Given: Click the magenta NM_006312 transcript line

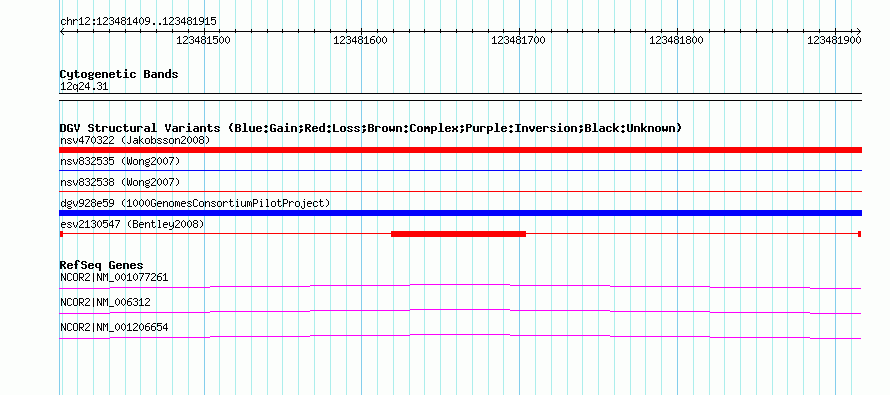Looking at the screenshot, I should coord(460,311).
